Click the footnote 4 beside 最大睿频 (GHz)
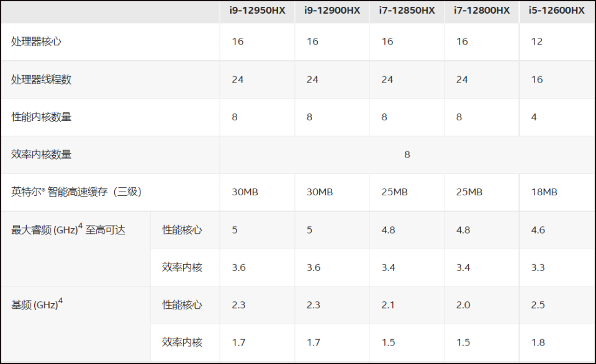 [x=80, y=226]
